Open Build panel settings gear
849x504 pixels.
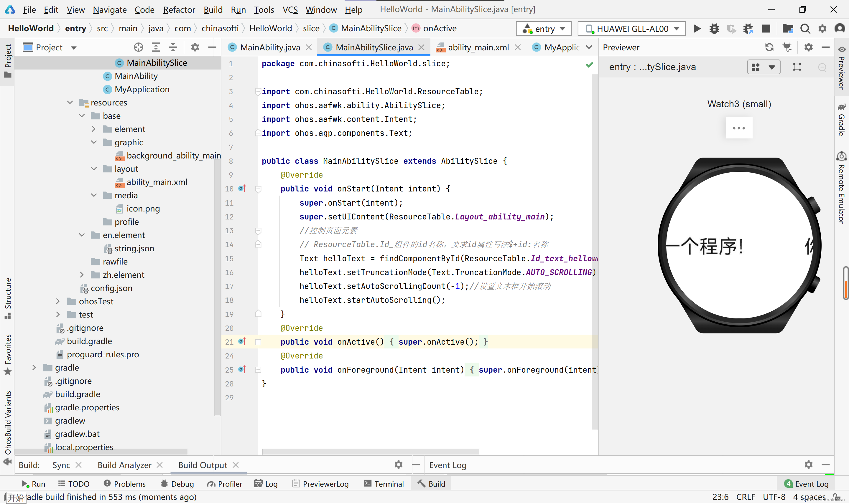pos(398,464)
